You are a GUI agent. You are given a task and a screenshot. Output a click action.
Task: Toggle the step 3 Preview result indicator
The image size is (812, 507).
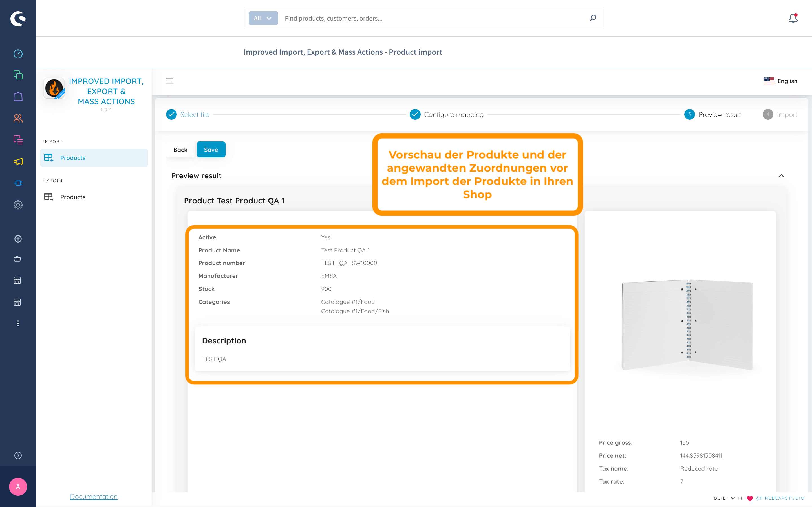click(x=689, y=114)
